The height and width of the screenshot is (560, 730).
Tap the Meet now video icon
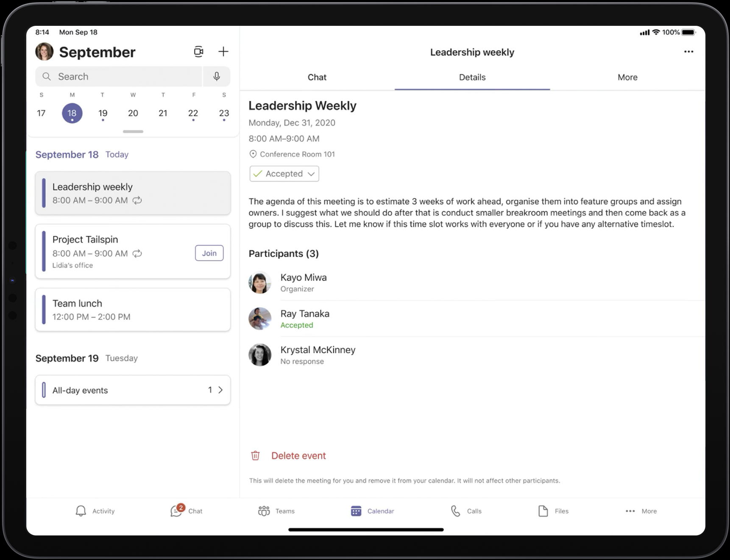pyautogui.click(x=198, y=52)
